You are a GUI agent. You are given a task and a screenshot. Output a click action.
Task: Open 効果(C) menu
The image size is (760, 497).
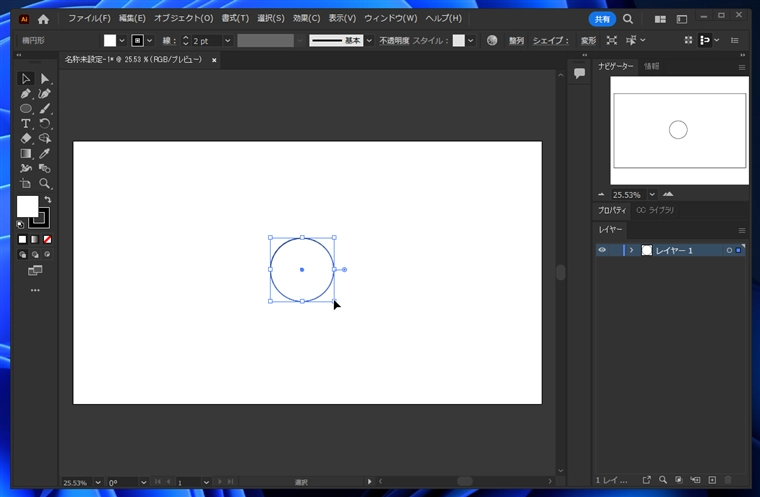pos(306,18)
